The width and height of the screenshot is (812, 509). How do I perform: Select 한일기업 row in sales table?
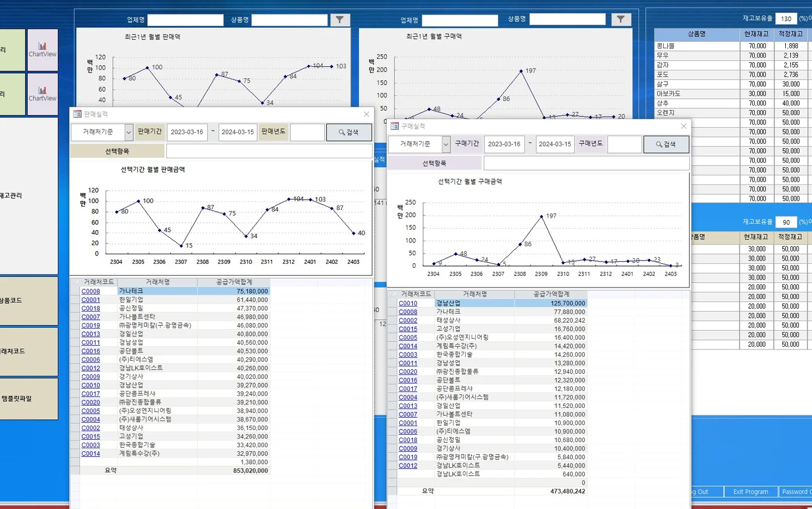[x=170, y=300]
